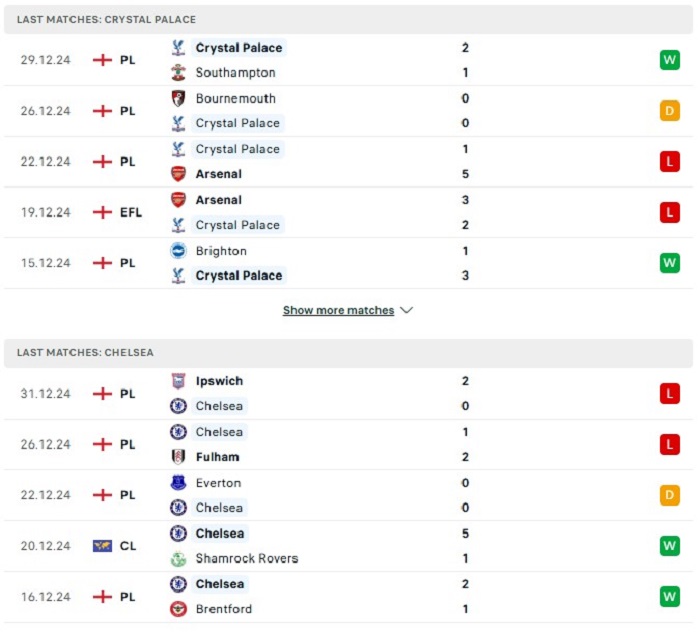
Task: Select the Last Matches: Chelsea header
Action: 348,353
